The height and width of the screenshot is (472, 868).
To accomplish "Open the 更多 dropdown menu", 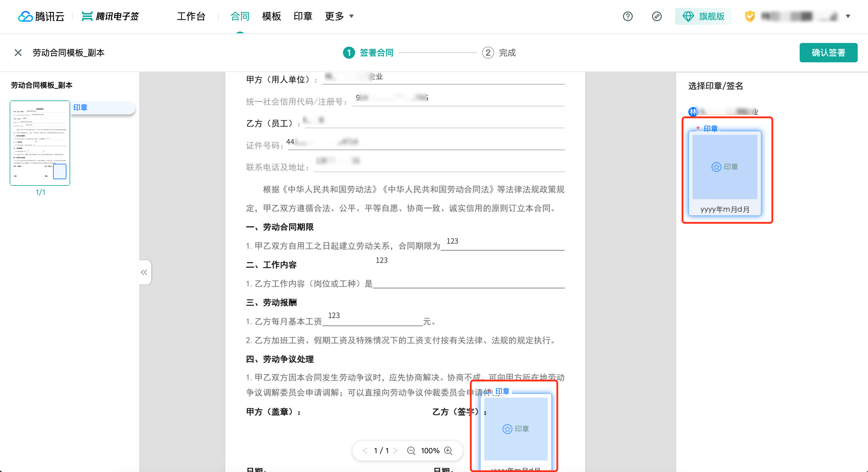I will pyautogui.click(x=339, y=16).
